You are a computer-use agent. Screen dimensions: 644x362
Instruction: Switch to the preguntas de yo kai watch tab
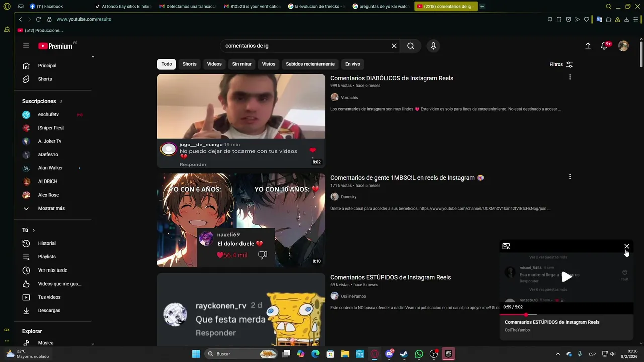tap(381, 7)
